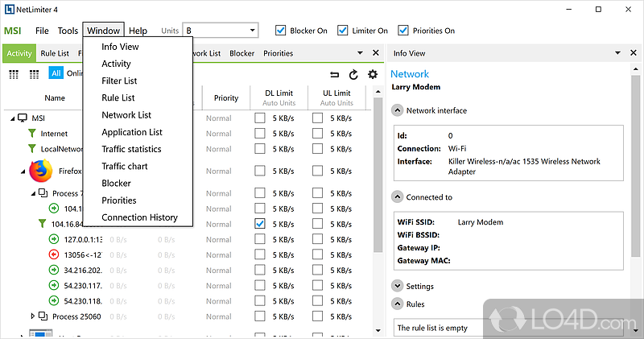Screen dimensions: 644x339
Task: Click the collapse-rows icon beside the refresh arrow
Action: [335, 74]
